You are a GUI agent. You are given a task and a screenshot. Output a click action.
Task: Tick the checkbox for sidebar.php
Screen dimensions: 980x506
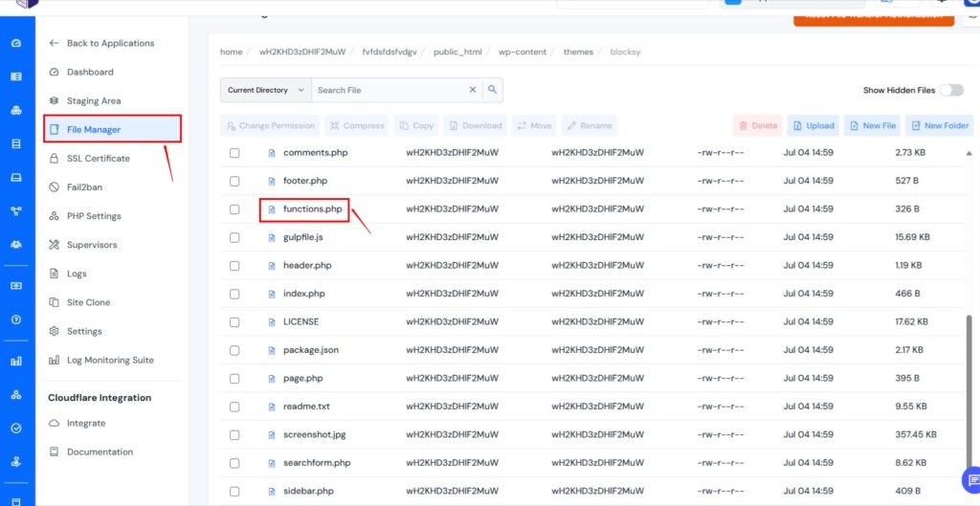pos(234,492)
